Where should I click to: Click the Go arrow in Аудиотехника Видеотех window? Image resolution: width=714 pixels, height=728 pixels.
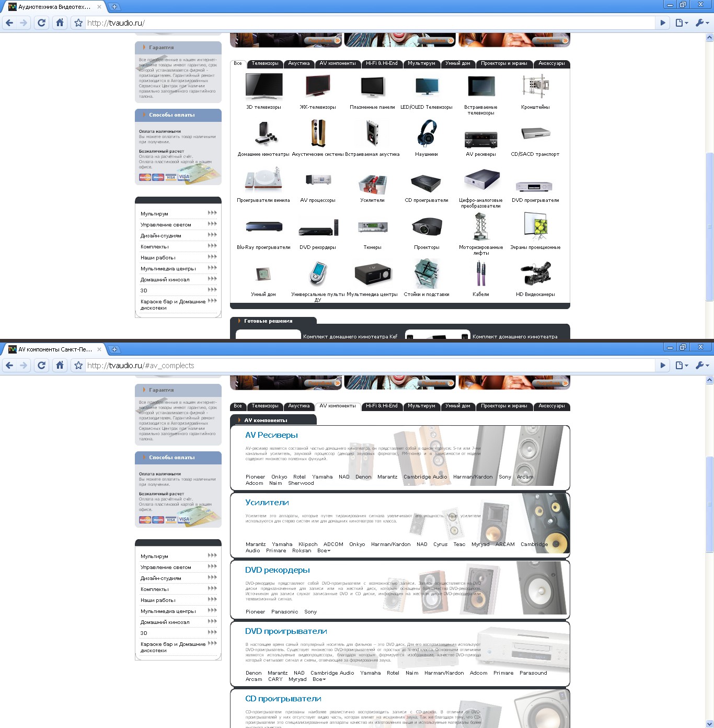pos(663,22)
